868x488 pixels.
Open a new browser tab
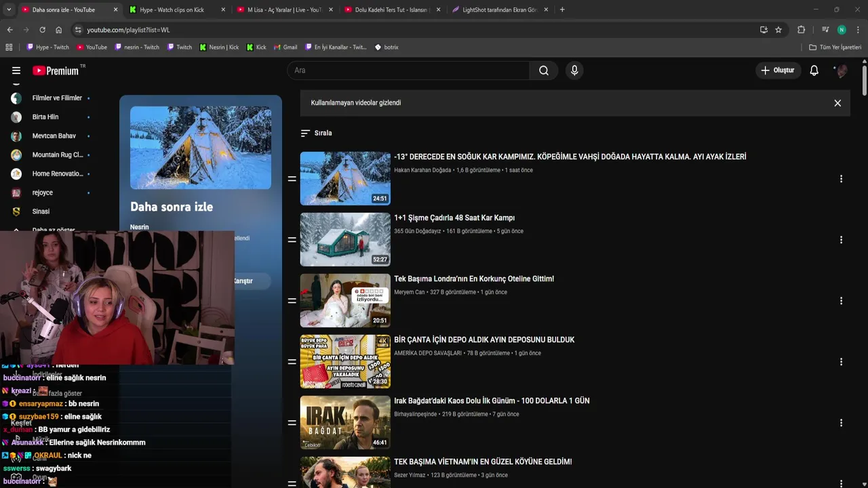coord(562,9)
